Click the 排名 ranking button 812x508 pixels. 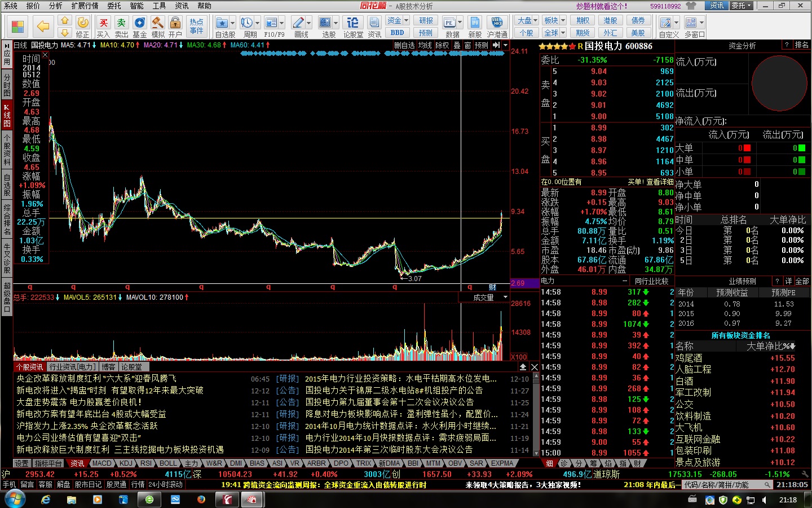pos(801,45)
